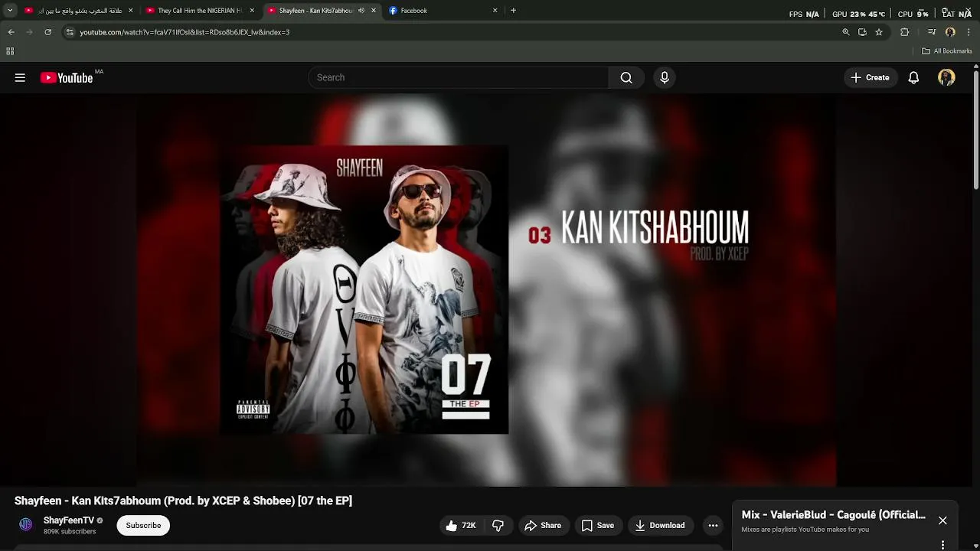Open the Create menu
This screenshot has height=551, width=980.
pyautogui.click(x=870, y=77)
